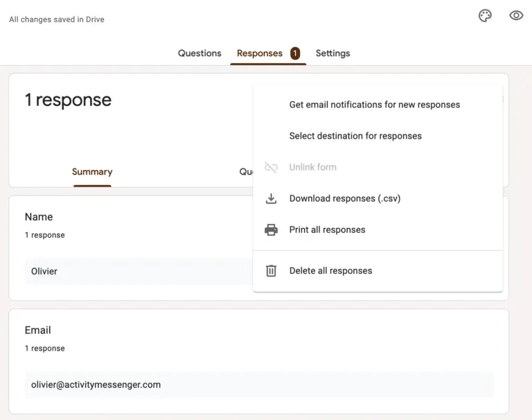Click the trash can icon

pyautogui.click(x=271, y=270)
